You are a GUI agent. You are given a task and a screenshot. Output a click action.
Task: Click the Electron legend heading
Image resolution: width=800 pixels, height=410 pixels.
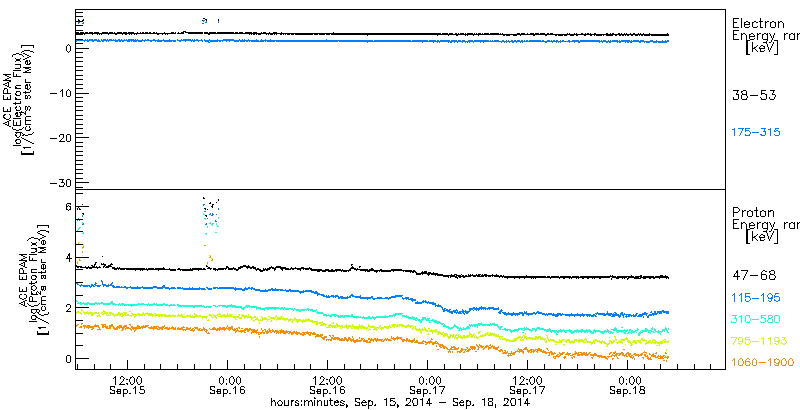758,23
